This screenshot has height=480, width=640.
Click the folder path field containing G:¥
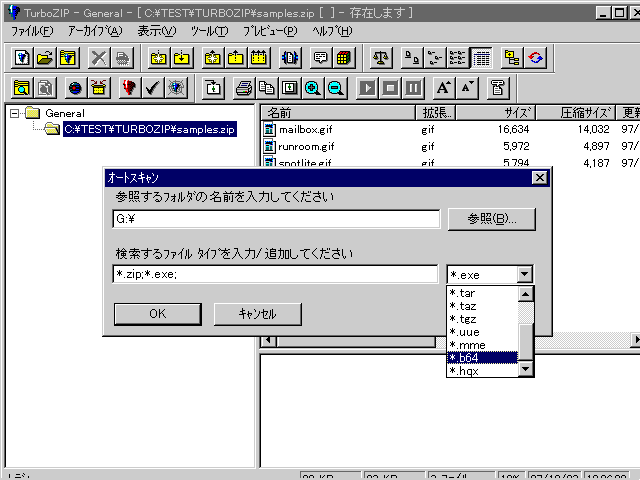276,219
